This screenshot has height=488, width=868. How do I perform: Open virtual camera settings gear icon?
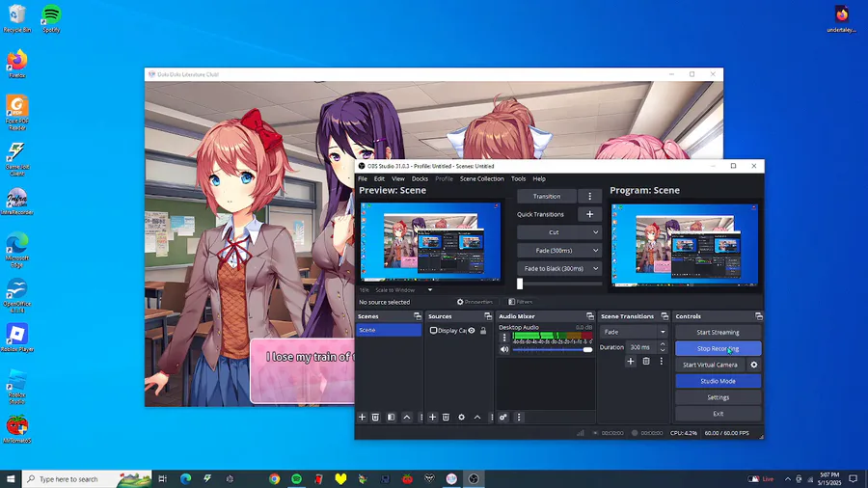click(754, 365)
